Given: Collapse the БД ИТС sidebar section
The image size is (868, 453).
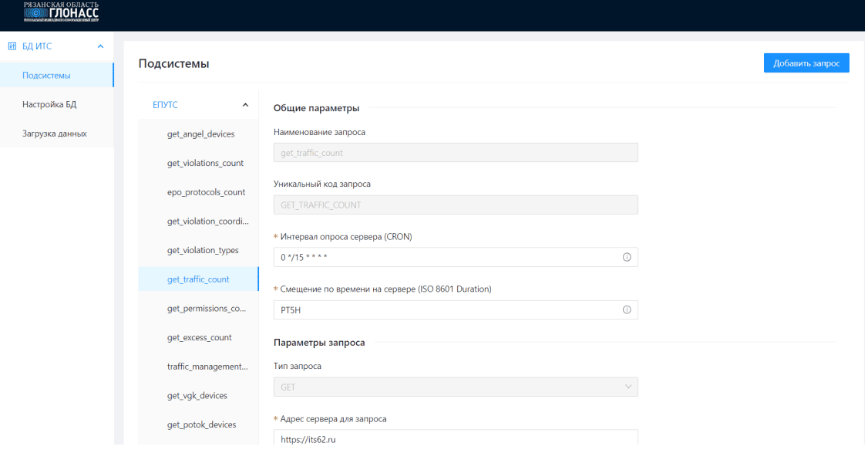Looking at the screenshot, I should [100, 46].
